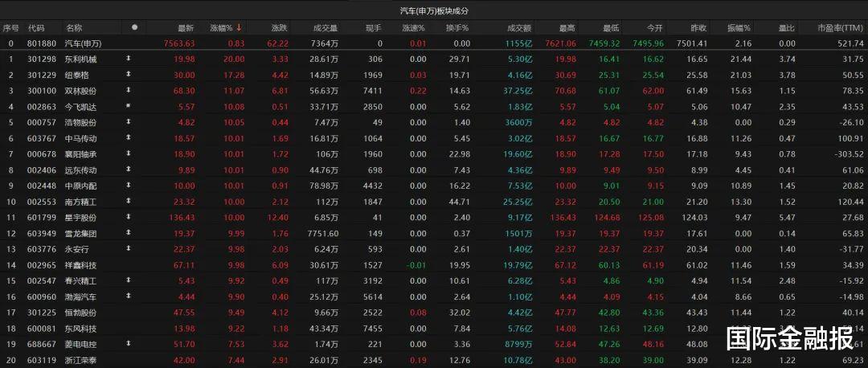
Task: Click the 昨收 column header
Action: (698, 27)
